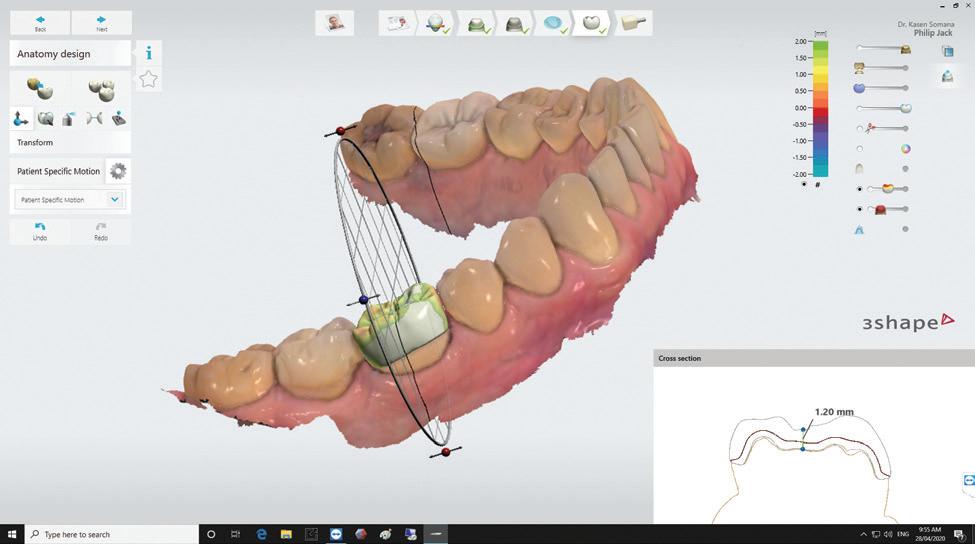Select the articulator joystick tool
This screenshot has height=544, width=975.
click(119, 118)
